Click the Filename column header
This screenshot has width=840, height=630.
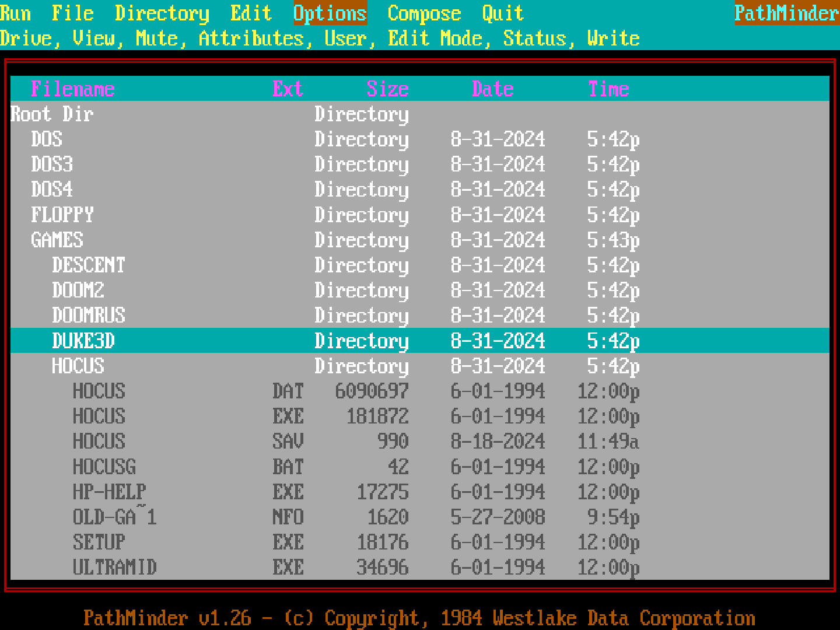[x=73, y=89]
